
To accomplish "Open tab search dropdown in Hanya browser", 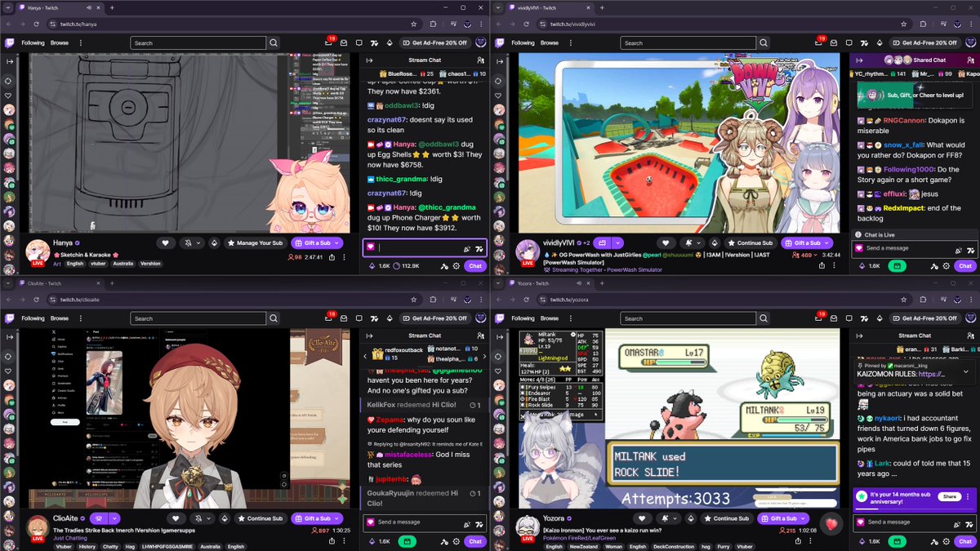I will point(8,7).
